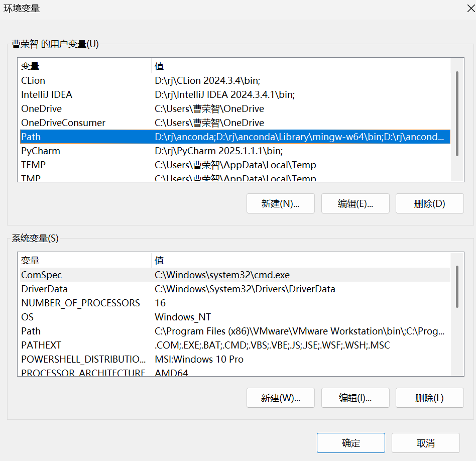The image size is (476, 461).
Task: Select the OneDrive user variable row
Action: [235, 108]
